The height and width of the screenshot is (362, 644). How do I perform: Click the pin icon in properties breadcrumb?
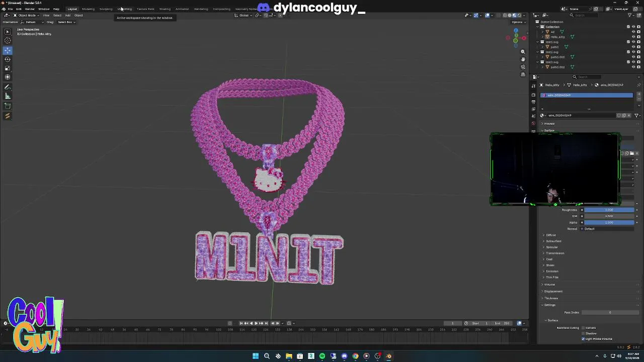click(639, 85)
